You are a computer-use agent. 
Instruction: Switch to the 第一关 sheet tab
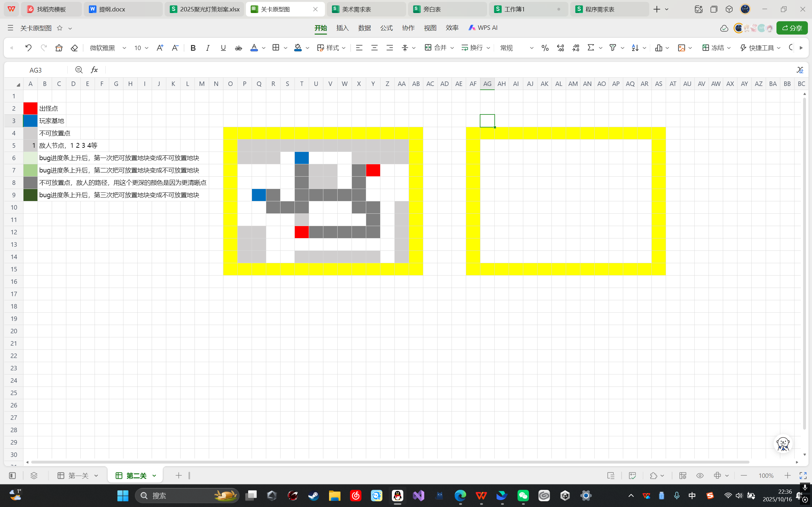(78, 476)
